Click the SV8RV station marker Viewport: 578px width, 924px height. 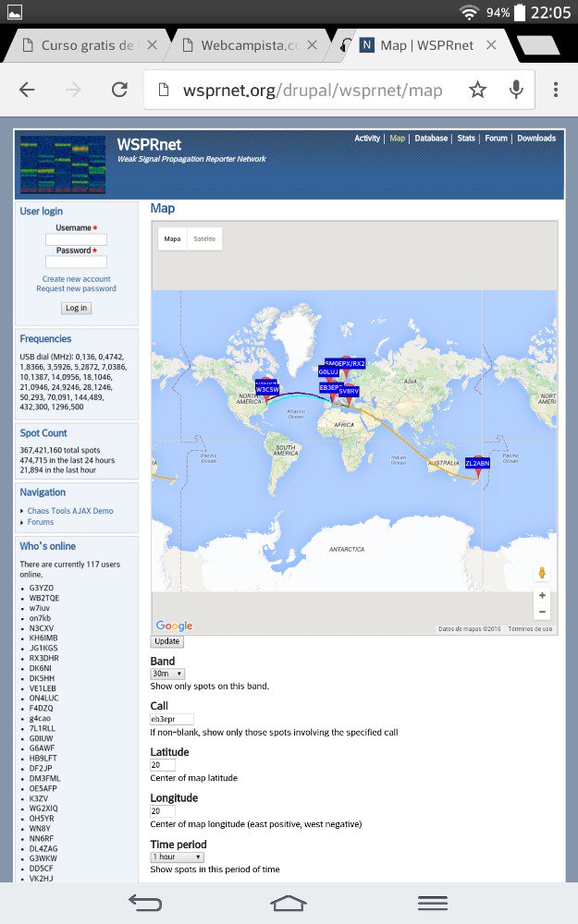(x=349, y=391)
